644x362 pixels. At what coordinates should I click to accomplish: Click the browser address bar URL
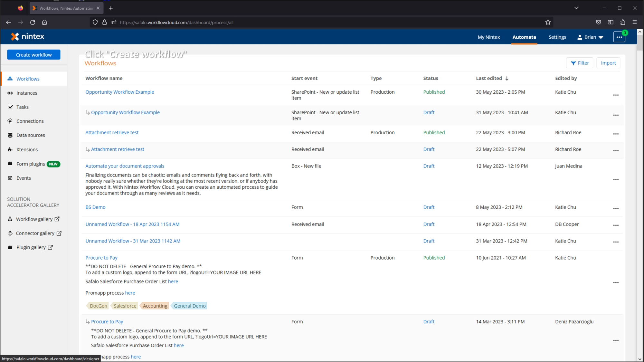(x=176, y=23)
